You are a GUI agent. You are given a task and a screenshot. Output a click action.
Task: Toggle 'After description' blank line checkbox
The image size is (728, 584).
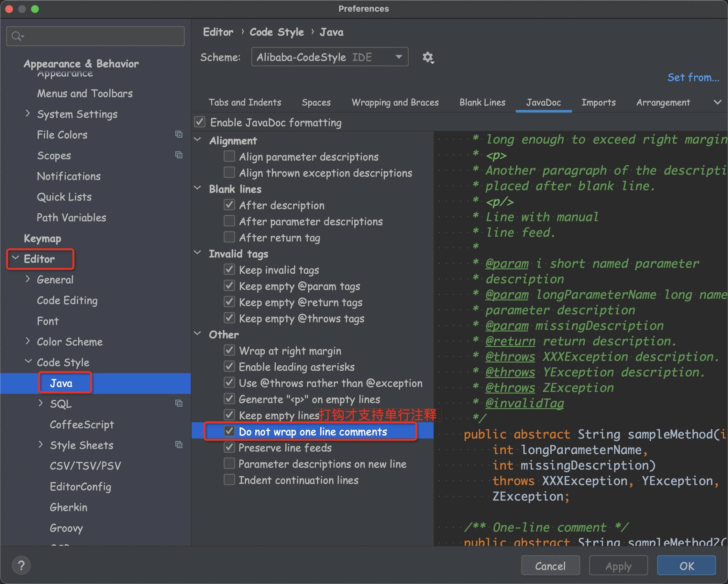[x=229, y=205]
